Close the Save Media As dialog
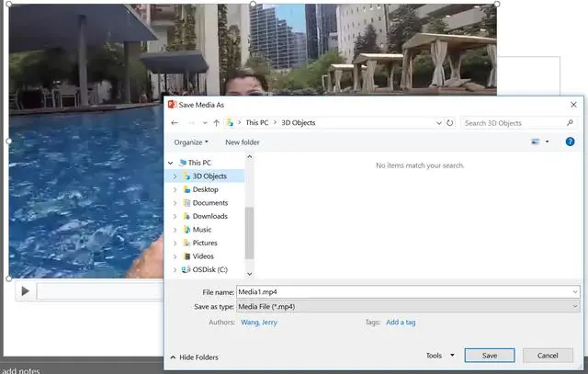 point(573,105)
